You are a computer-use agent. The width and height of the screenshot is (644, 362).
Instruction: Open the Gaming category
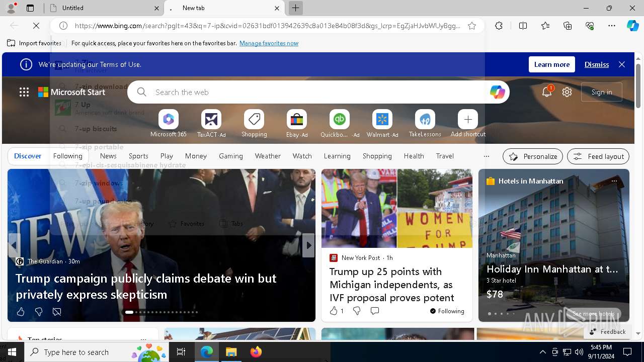tap(231, 156)
